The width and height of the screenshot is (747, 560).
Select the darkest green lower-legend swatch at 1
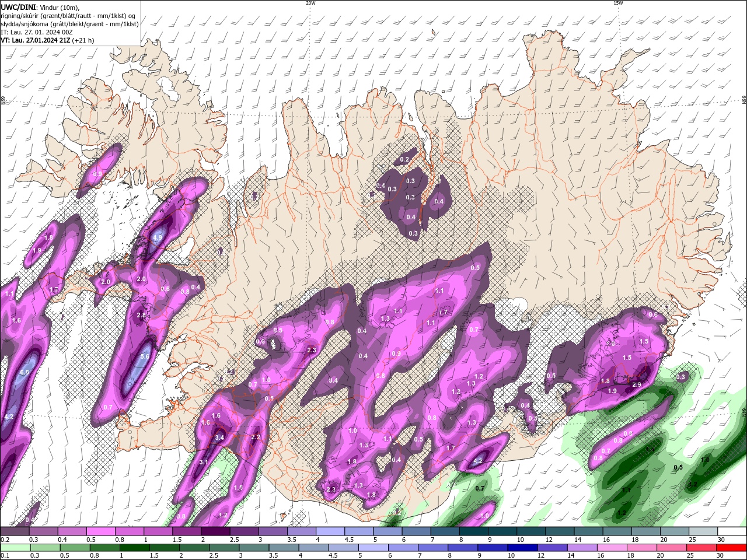tap(134, 548)
